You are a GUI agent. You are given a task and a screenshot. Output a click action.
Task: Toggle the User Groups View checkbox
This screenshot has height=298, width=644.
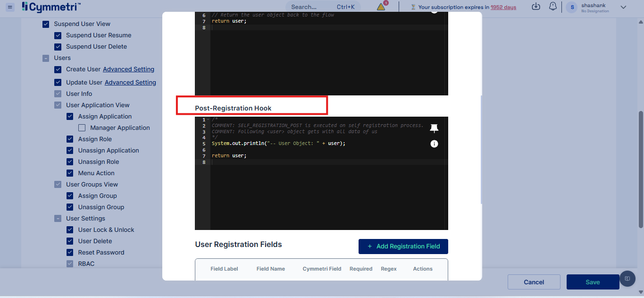(58, 185)
